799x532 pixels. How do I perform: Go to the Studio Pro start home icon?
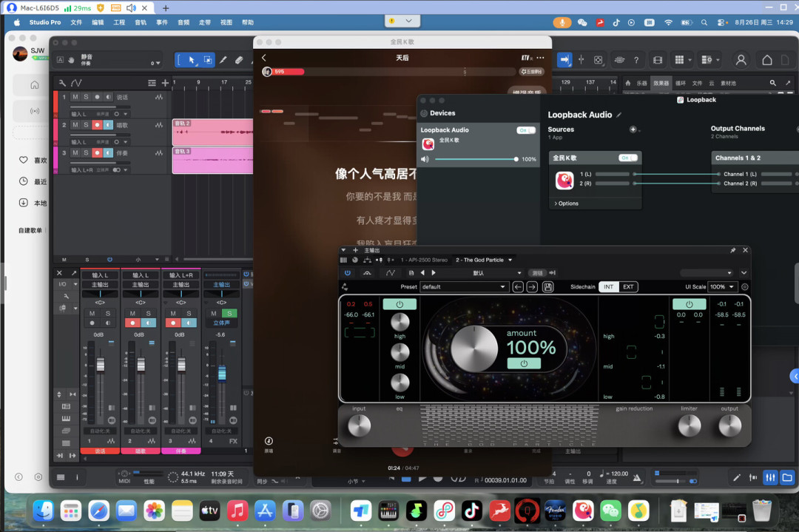click(x=767, y=60)
